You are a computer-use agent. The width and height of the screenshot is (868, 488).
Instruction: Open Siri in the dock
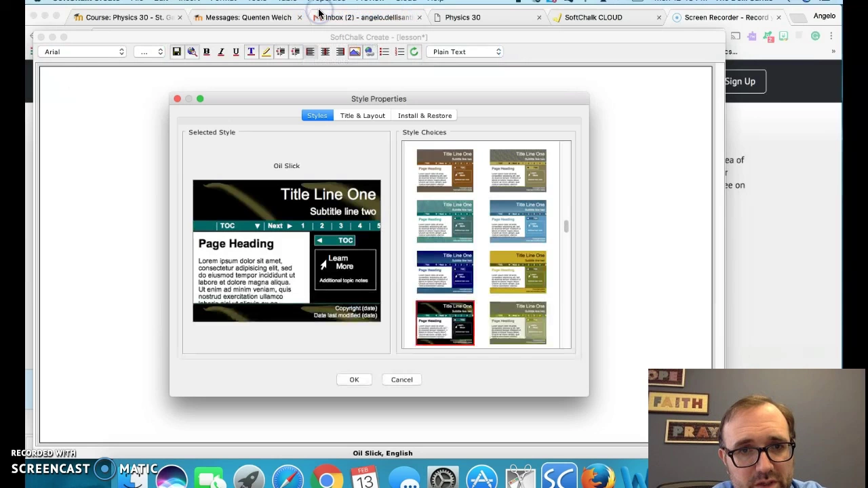point(172,477)
